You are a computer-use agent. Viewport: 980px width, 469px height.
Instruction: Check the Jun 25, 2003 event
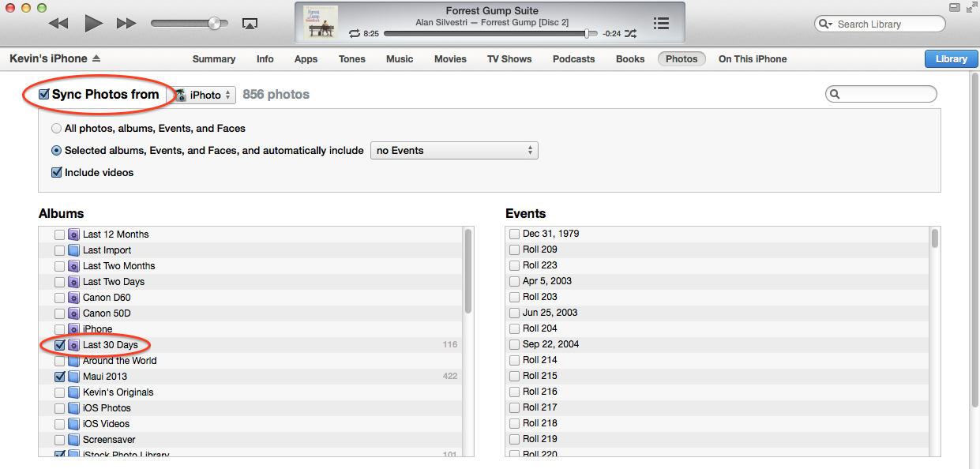[x=514, y=313]
